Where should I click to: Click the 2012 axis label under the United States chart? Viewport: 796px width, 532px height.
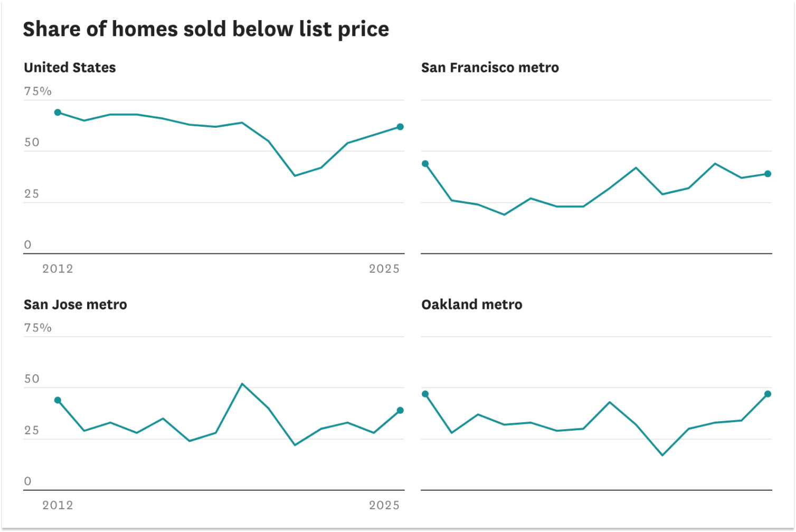tap(58, 269)
